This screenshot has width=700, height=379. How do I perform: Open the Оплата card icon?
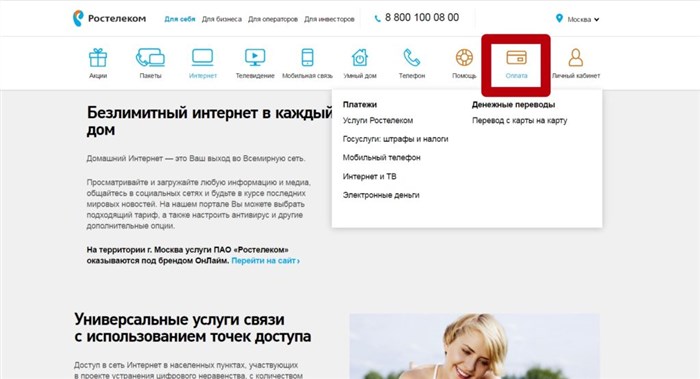(517, 58)
